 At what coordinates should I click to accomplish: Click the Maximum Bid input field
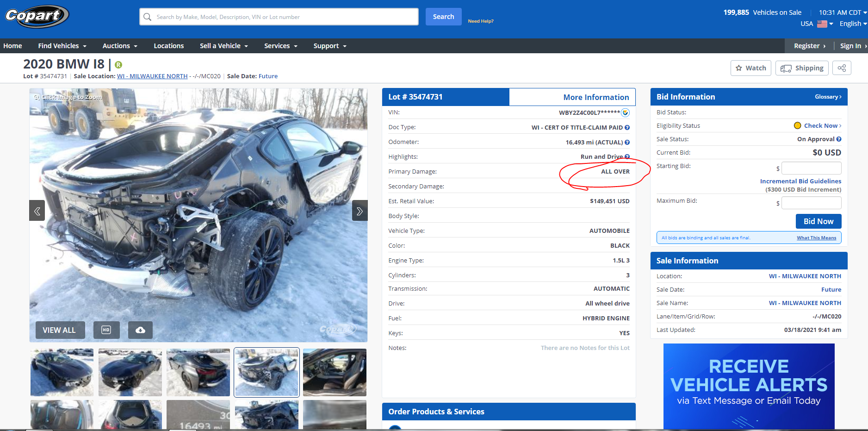click(x=811, y=203)
